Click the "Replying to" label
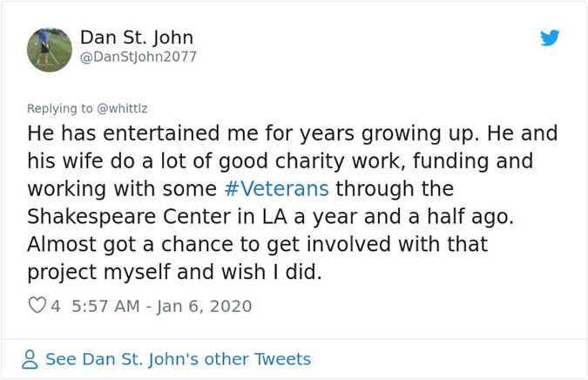 tap(58, 109)
